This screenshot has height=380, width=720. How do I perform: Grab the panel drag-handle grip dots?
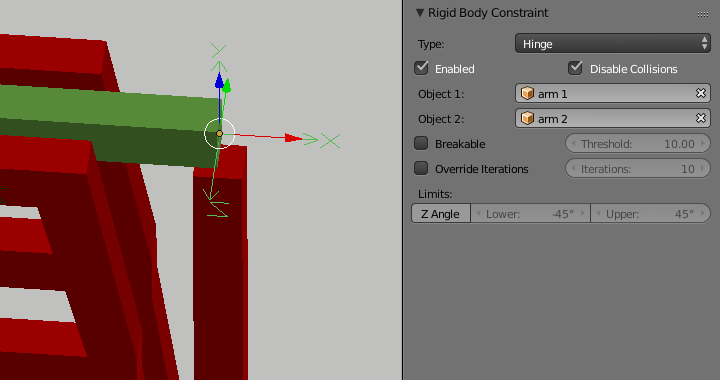(703, 14)
